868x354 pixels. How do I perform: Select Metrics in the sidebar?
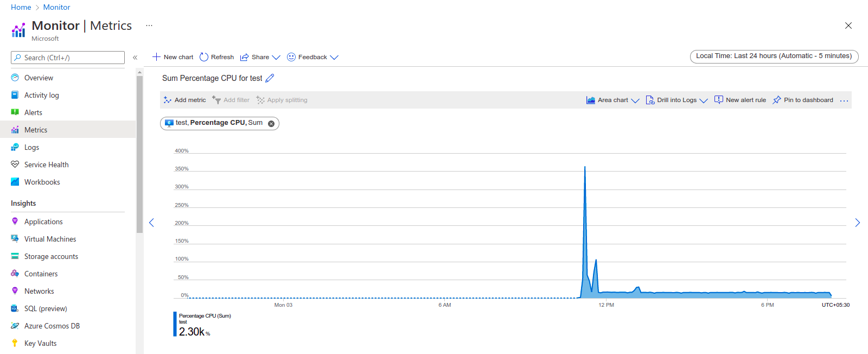point(68,130)
